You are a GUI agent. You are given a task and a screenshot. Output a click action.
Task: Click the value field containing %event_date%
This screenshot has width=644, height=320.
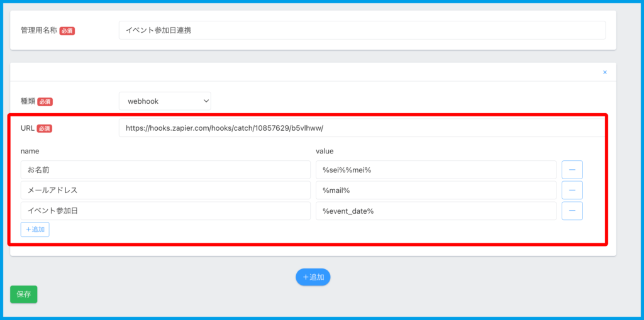(x=436, y=211)
